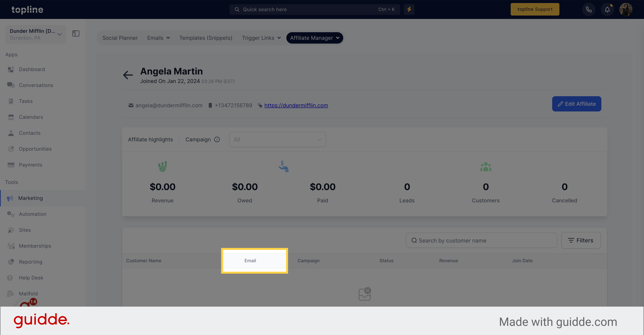This screenshot has height=335, width=644.
Task: Click the Campaign column header
Action: click(309, 261)
